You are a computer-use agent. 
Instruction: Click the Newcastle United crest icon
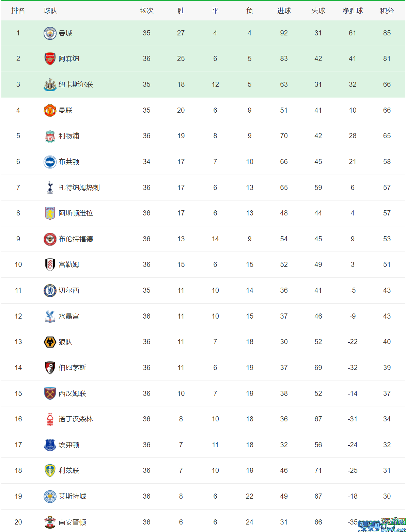click(50, 85)
